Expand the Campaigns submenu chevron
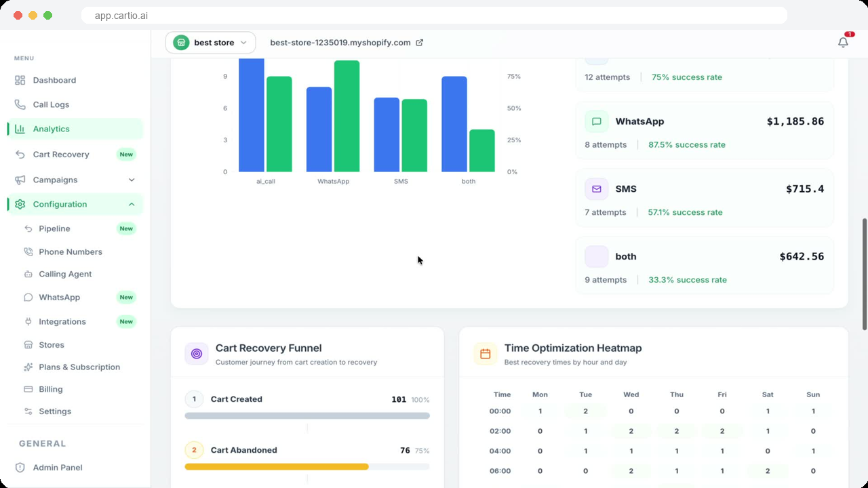This screenshot has width=868, height=488. pyautogui.click(x=132, y=180)
